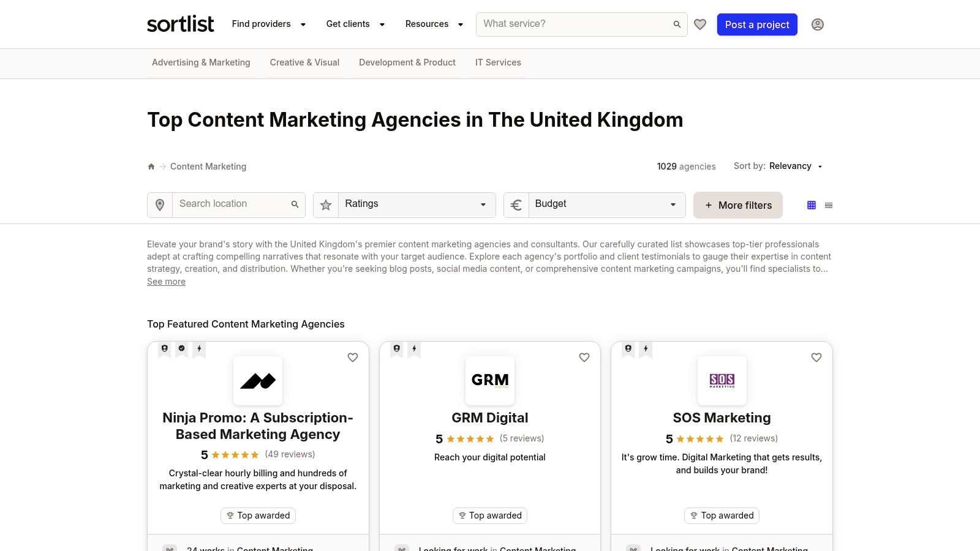Click Top awarded badge on SOS Marketing
This screenshot has width=980, height=551.
[722, 515]
